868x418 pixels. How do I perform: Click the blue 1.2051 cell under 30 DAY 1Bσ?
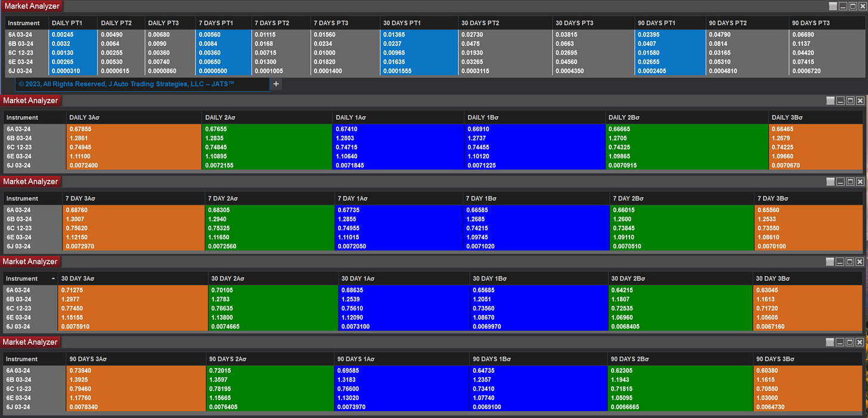(x=538, y=299)
